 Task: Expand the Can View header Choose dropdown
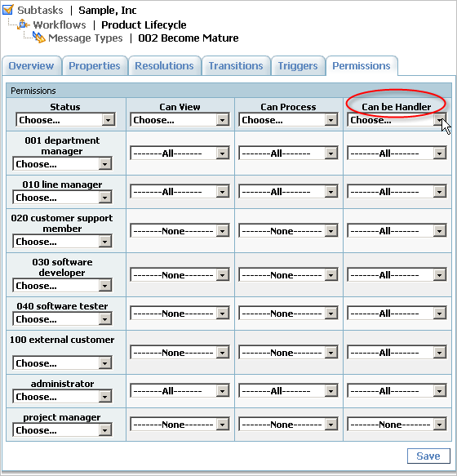pos(180,120)
